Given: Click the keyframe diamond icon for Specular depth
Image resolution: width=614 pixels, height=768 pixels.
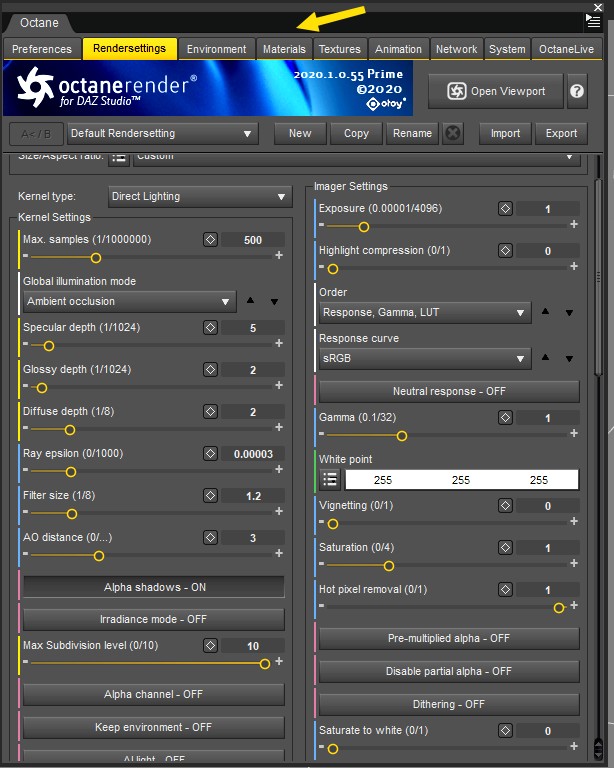Looking at the screenshot, I should pyautogui.click(x=211, y=327).
